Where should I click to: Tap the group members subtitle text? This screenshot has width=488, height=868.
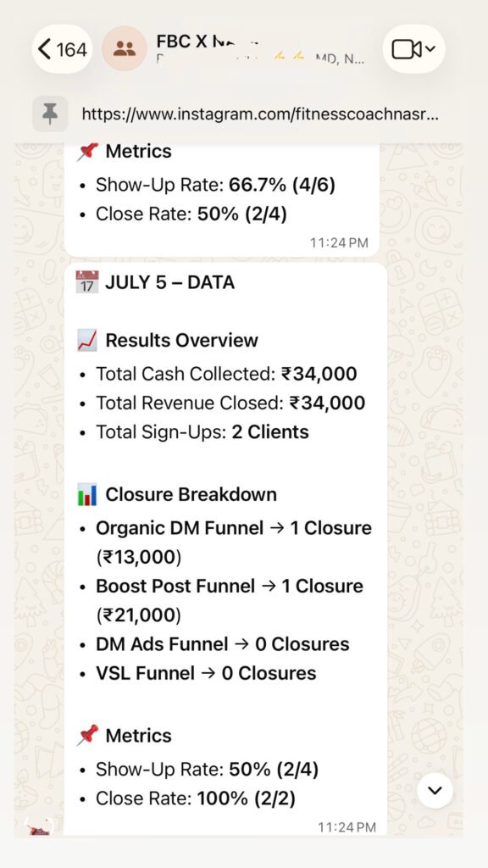260,58
